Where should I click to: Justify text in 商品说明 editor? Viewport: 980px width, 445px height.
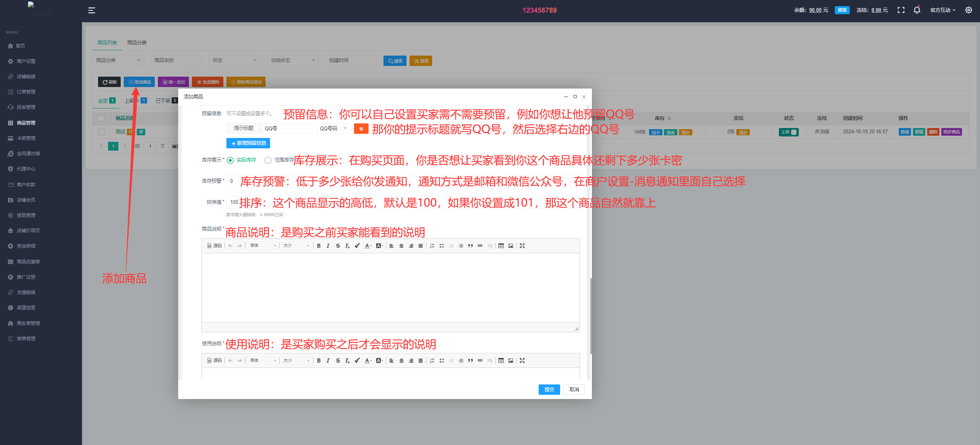coord(421,246)
